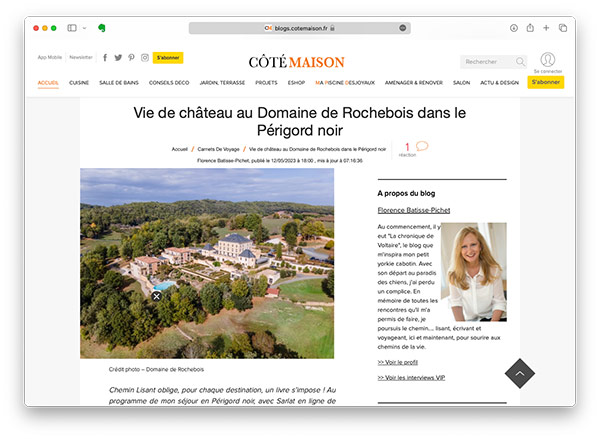Toggle the Safari sidebar button

[x=72, y=28]
